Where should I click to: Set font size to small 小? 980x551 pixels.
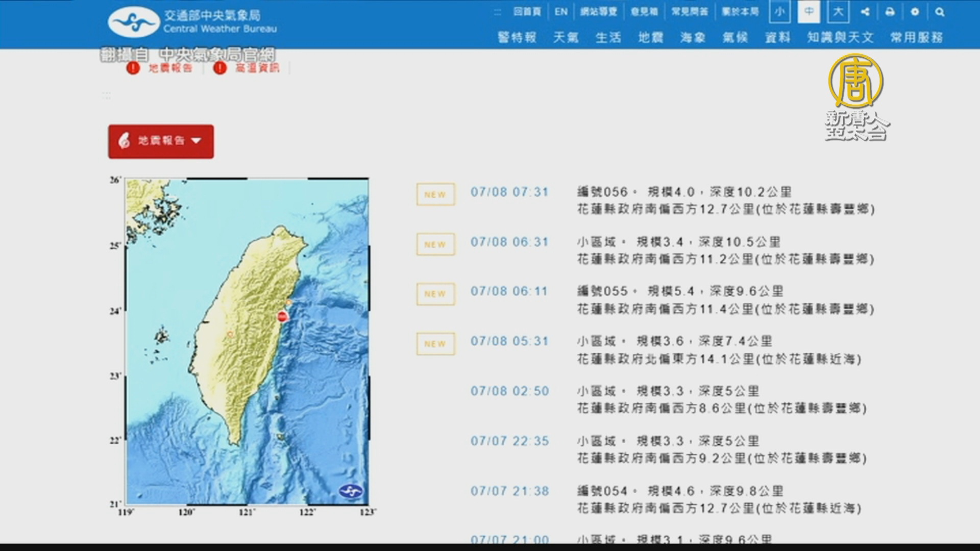779,12
